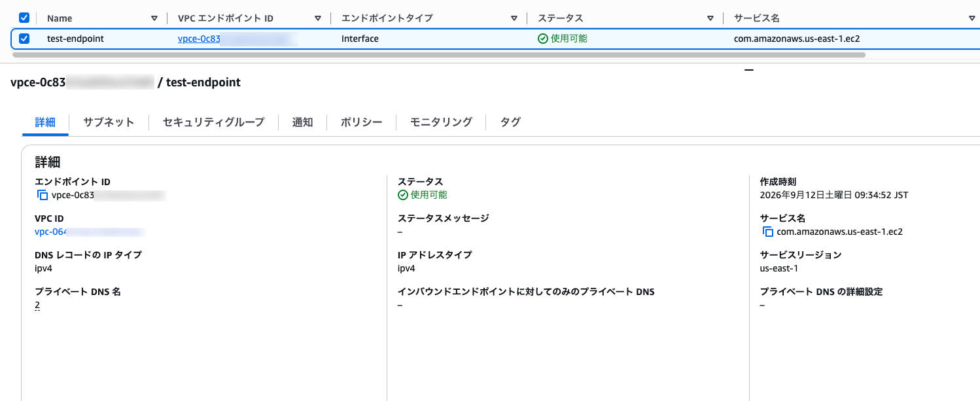Click the panel resize handle above details
Image resolution: width=980 pixels, height=401 pixels.
pyautogui.click(x=749, y=69)
